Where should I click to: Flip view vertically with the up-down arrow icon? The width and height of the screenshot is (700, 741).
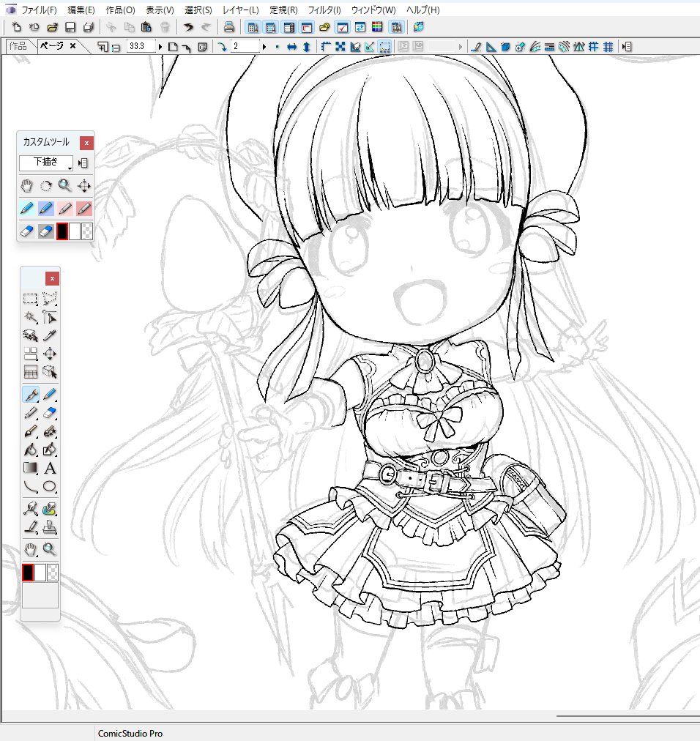[x=306, y=46]
